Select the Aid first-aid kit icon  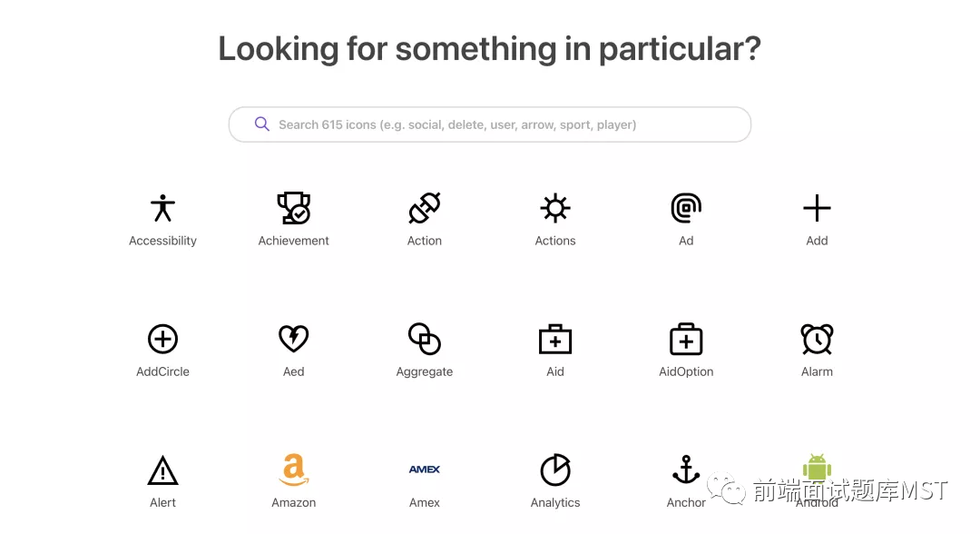(x=555, y=340)
